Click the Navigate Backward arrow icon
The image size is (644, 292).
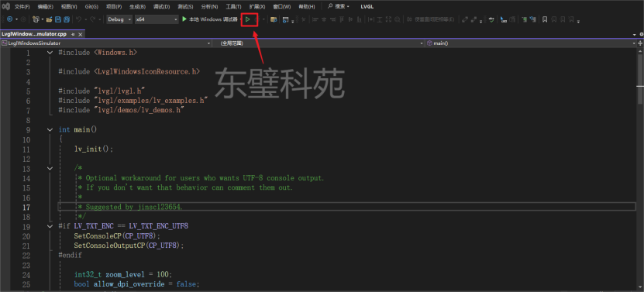[9, 19]
